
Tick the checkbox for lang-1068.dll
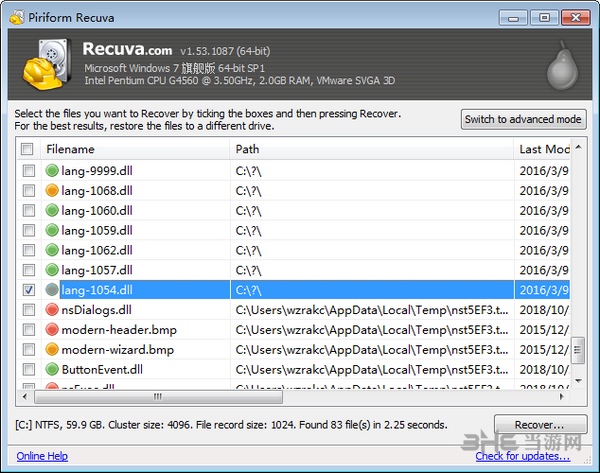pos(29,191)
